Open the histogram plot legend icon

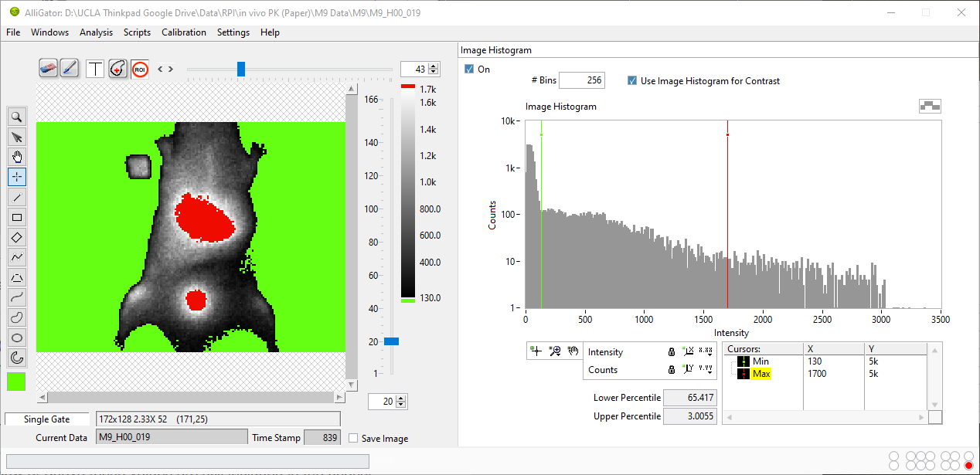click(930, 106)
